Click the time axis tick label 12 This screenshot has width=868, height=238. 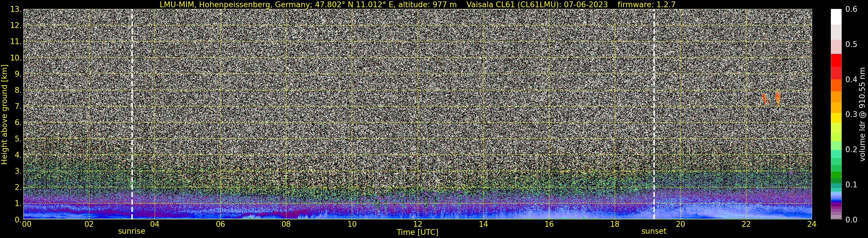pos(417,224)
